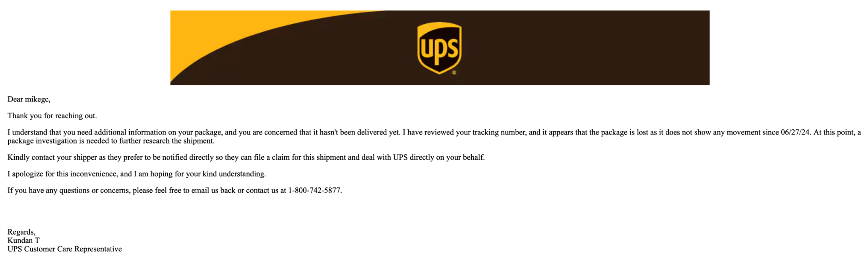The width and height of the screenshot is (868, 257).
Task: Click the "I apologize for this inconvenience" sentence
Action: click(64, 174)
